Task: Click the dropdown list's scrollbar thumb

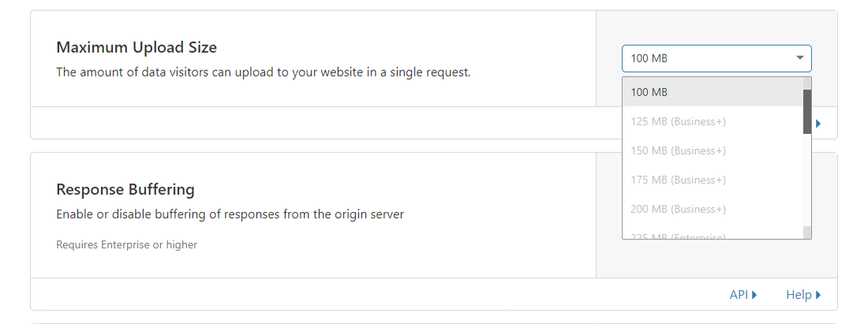Action: 807,111
